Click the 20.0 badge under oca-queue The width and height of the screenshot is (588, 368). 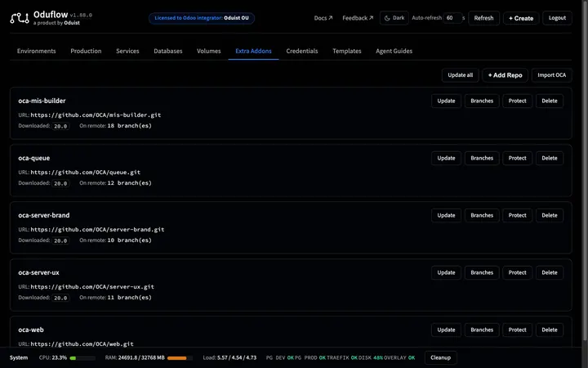[60, 183]
